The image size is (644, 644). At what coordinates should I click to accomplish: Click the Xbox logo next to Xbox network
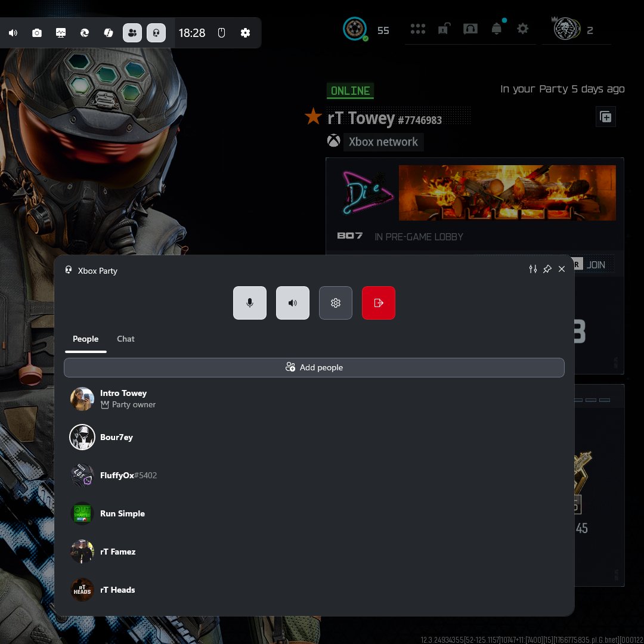(333, 141)
